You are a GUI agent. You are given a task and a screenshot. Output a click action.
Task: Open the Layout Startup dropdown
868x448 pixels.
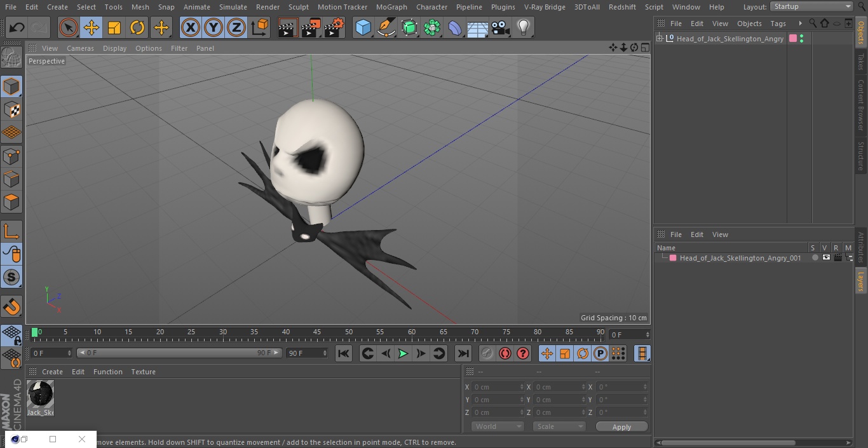(811, 6)
